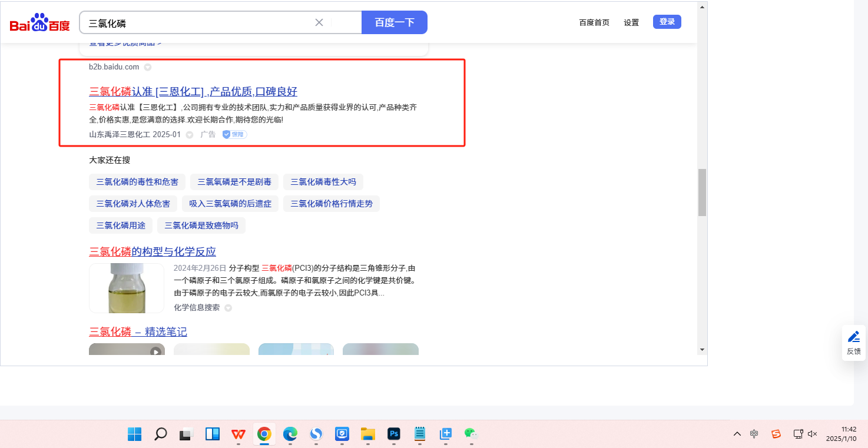This screenshot has height=448, width=868.
Task: Open Photoshop from the taskbar
Action: 394,434
